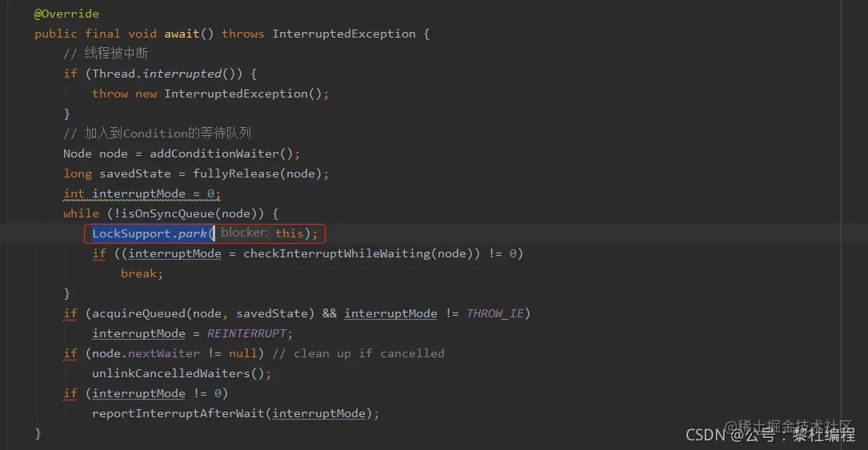Click the nextWaiter field
868x450 pixels.
click(x=164, y=353)
